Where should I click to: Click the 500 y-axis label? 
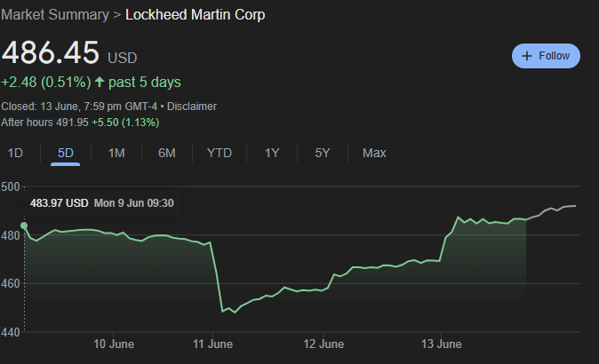pyautogui.click(x=11, y=187)
